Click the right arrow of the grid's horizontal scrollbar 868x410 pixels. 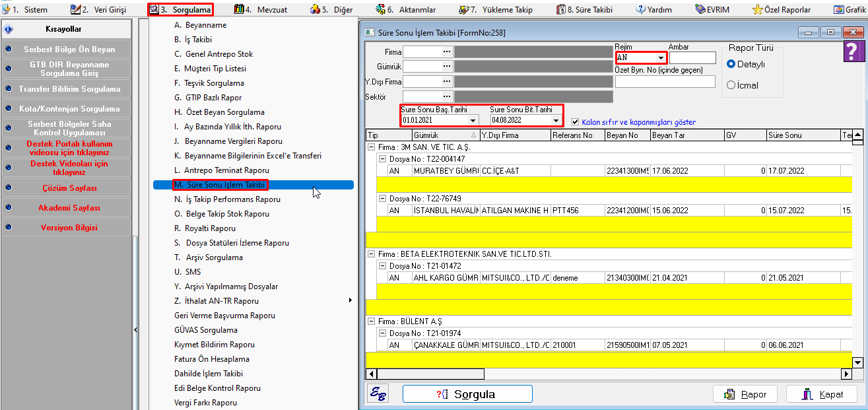tap(847, 374)
